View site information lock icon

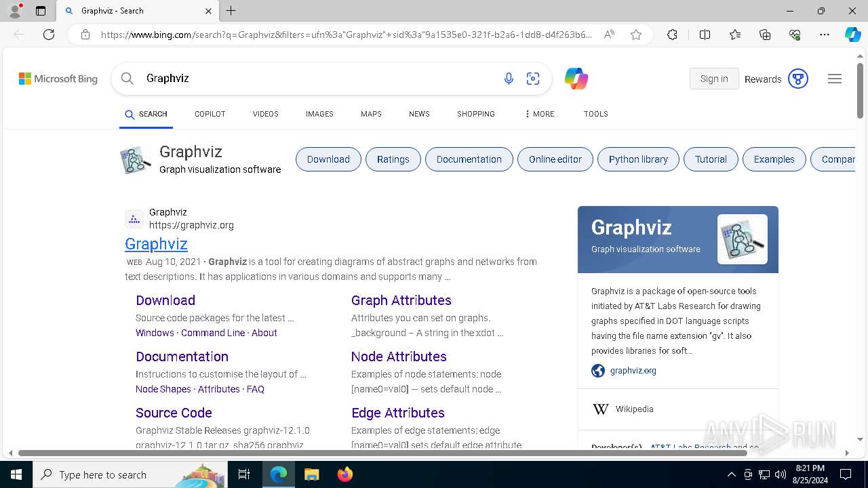click(x=85, y=35)
